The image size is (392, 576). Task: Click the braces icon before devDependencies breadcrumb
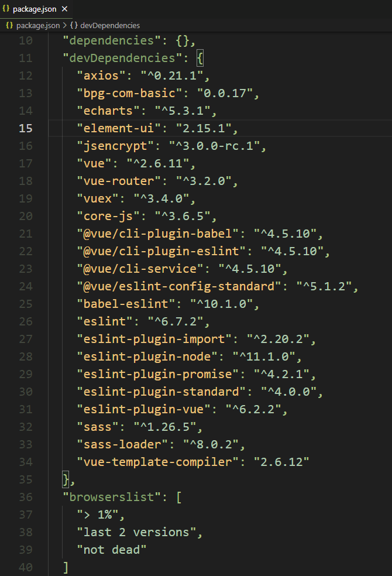74,25
